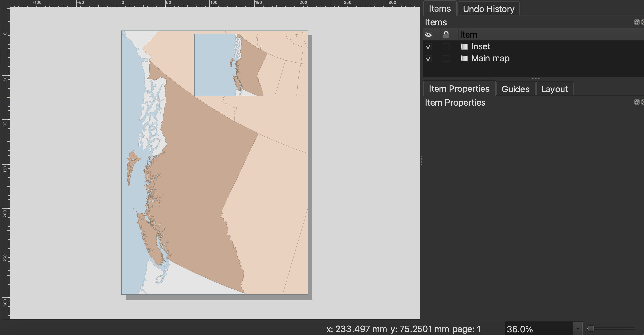Click the Inset map item icon
The height and width of the screenshot is (335, 644).
tap(464, 46)
